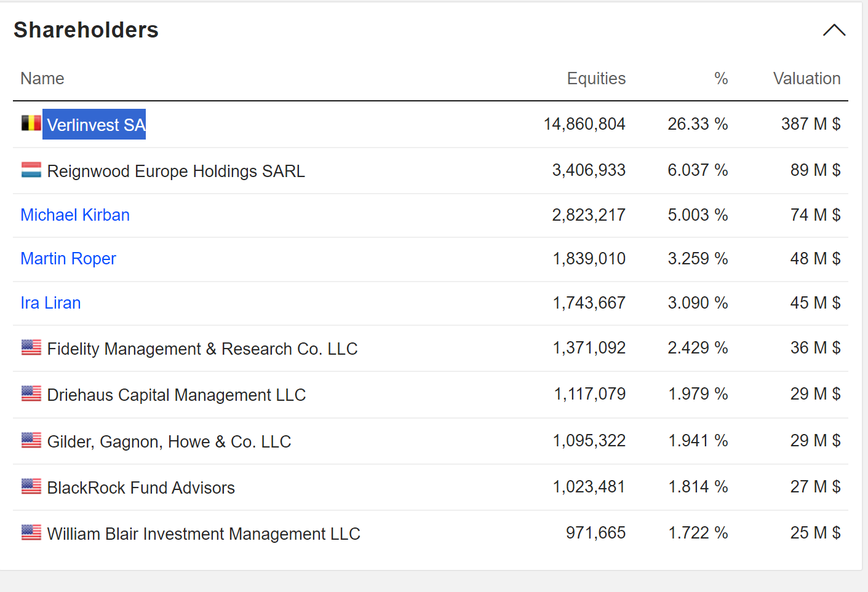Collapse the Shareholders section chevron
Image resolution: width=868 pixels, height=592 pixels.
point(834,30)
